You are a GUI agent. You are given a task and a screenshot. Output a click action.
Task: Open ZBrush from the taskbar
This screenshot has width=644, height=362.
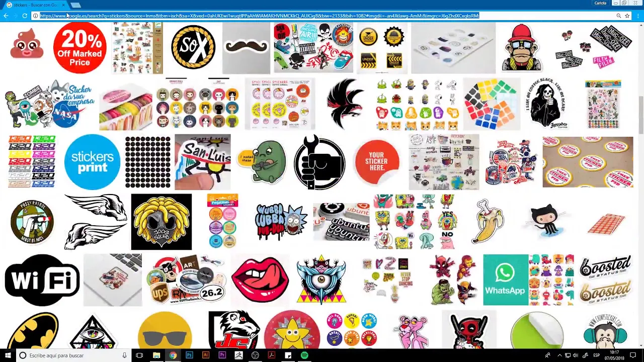coord(238,355)
